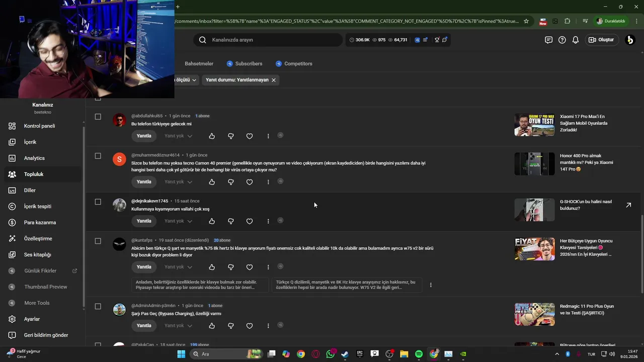Expand Yanıt yok on the @AdminAdmin-p3m6n comment
The image size is (644, 362).
click(x=178, y=326)
